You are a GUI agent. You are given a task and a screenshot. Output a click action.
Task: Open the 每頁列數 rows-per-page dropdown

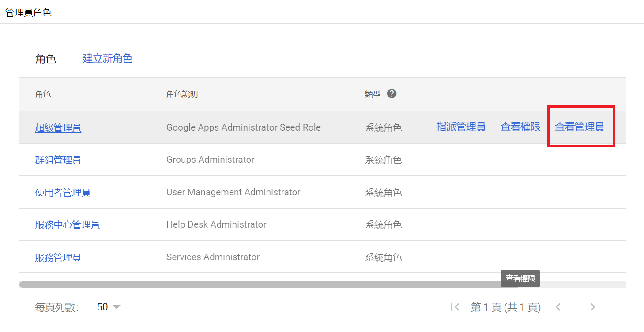(109, 307)
